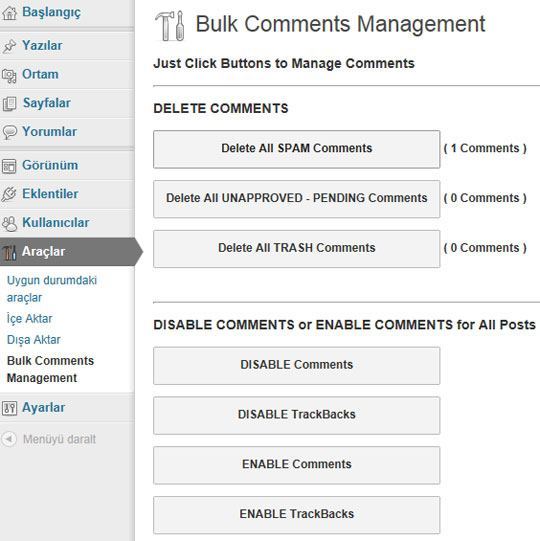
Task: Open Uygun durumdaki araçlar submenu link
Action: point(52,289)
